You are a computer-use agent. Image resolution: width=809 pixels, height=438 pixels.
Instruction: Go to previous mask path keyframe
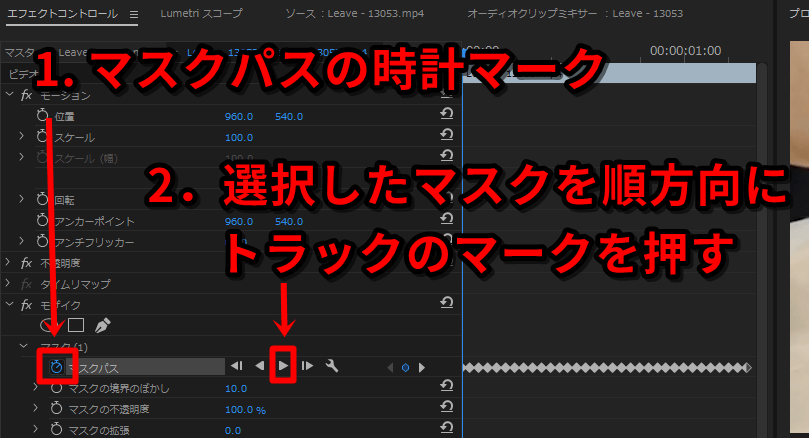[390, 367]
